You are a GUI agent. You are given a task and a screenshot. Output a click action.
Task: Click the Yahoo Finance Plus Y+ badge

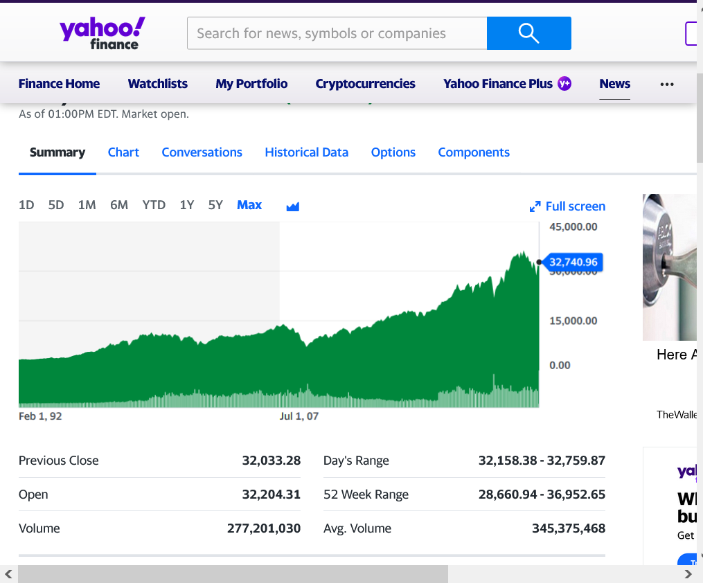[564, 84]
